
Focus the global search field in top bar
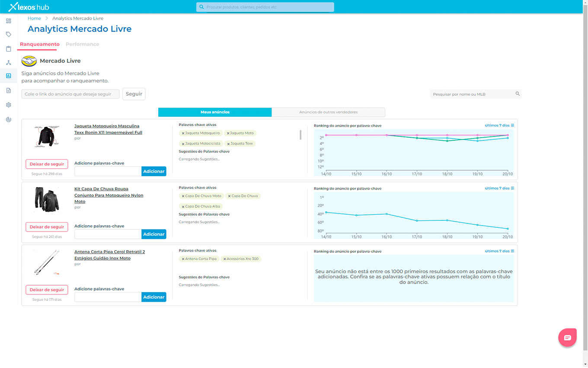click(x=265, y=7)
